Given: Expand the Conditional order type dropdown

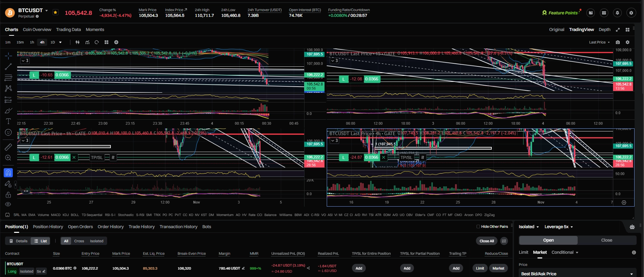Looking at the screenshot, I should click(x=565, y=252).
